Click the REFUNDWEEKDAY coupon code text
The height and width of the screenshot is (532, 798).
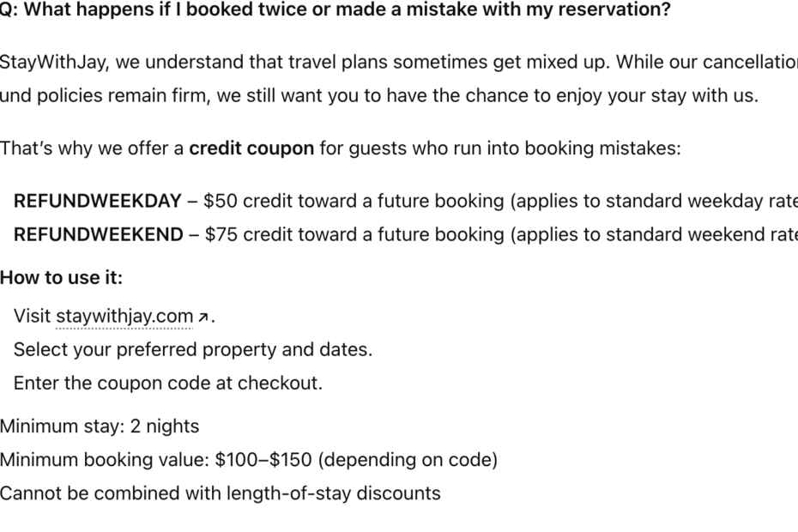97,201
